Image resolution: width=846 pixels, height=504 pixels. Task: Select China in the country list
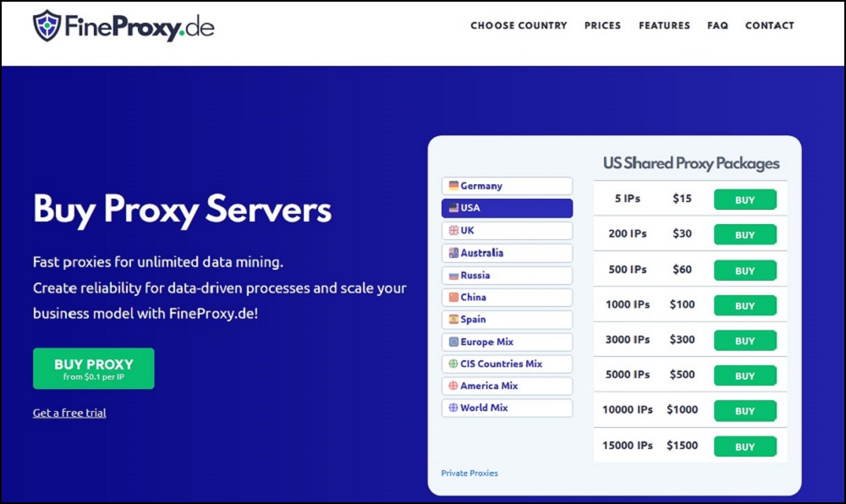click(x=507, y=297)
